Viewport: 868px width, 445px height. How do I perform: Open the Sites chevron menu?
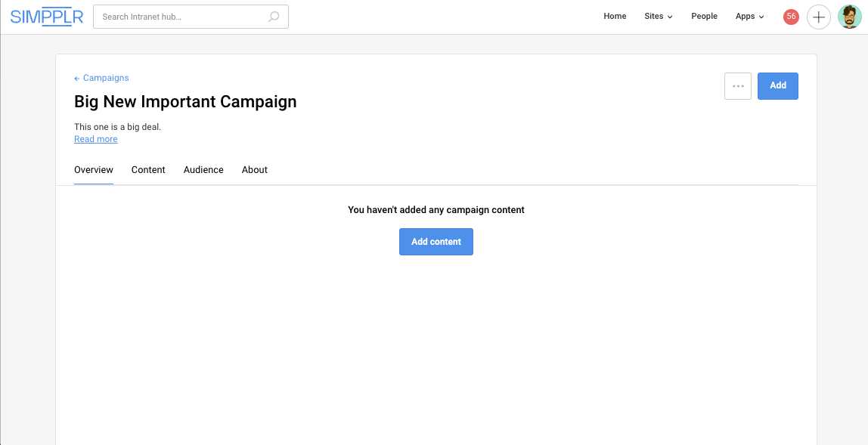point(670,17)
